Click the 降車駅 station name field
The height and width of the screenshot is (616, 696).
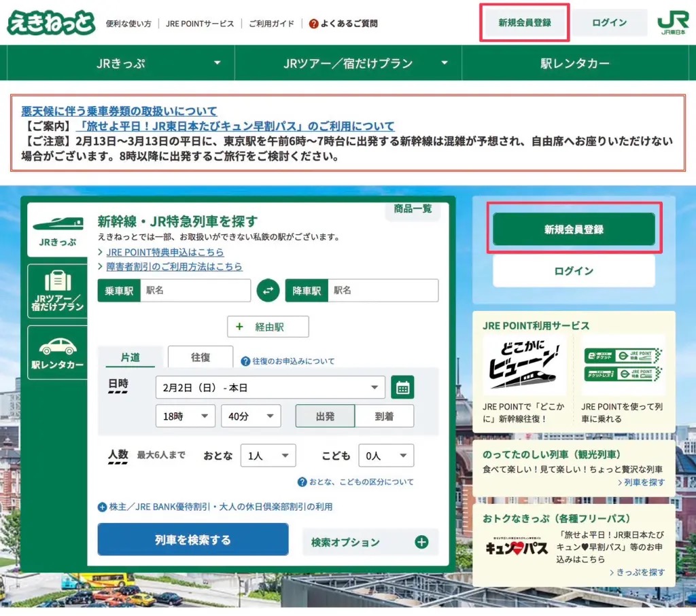pos(383,291)
